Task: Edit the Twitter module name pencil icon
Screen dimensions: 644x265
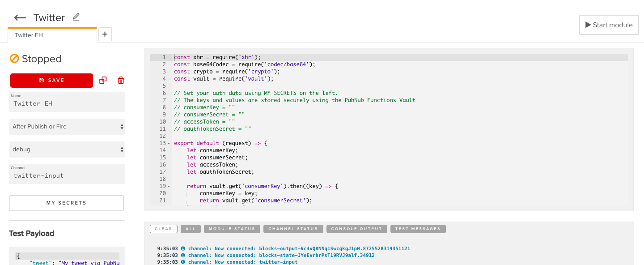Action: click(x=76, y=17)
